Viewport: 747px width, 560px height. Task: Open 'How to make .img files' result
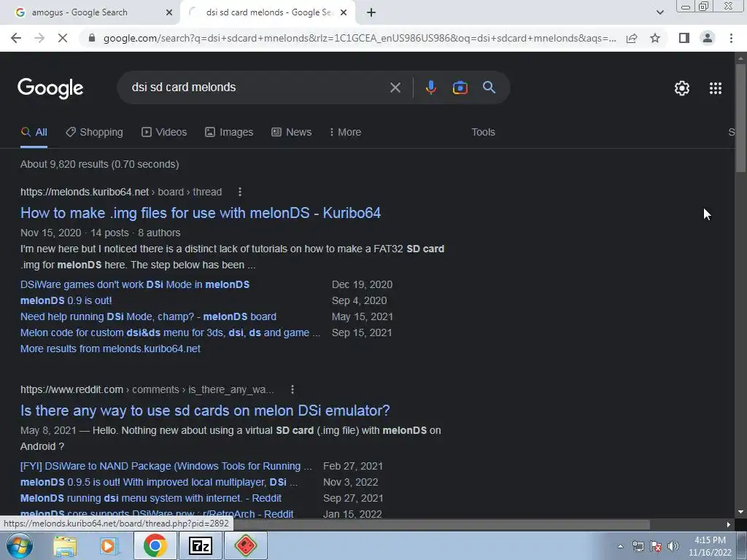(x=201, y=213)
